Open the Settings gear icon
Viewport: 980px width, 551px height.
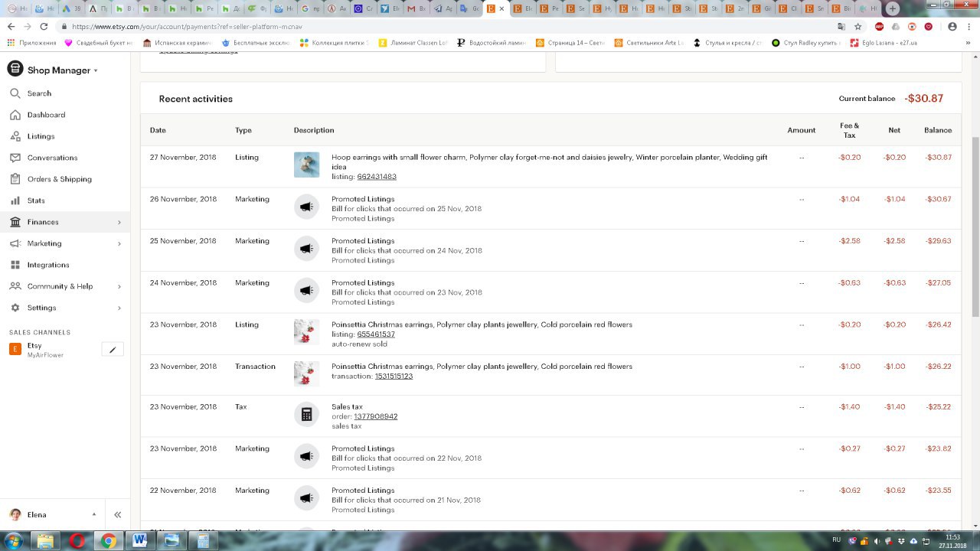tap(15, 308)
